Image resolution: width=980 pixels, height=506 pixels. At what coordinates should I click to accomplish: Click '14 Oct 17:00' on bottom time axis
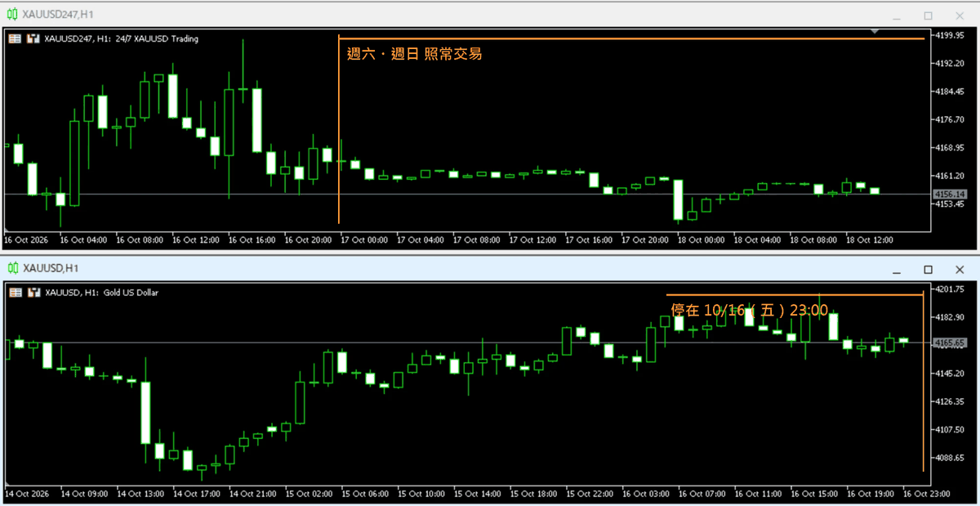pyautogui.click(x=196, y=494)
